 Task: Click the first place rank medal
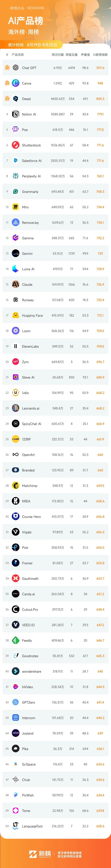pyautogui.click(x=7, y=68)
